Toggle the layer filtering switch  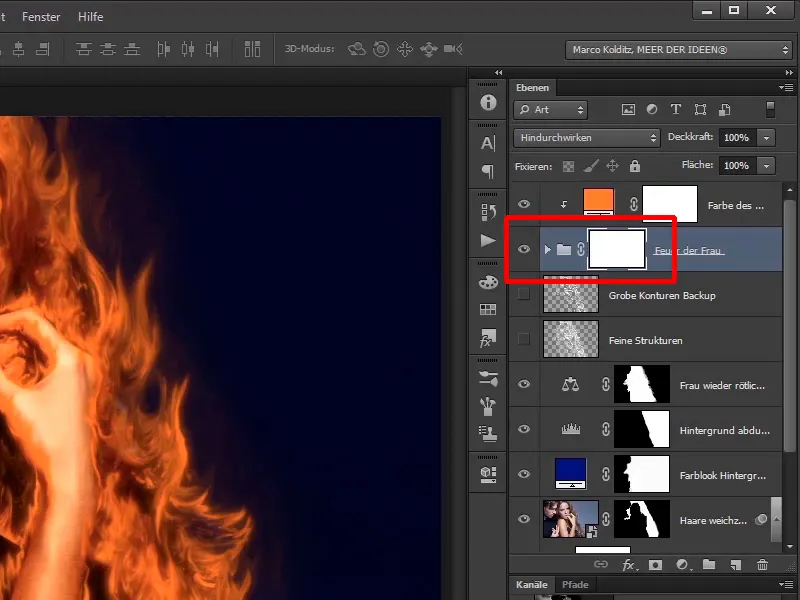(770, 110)
